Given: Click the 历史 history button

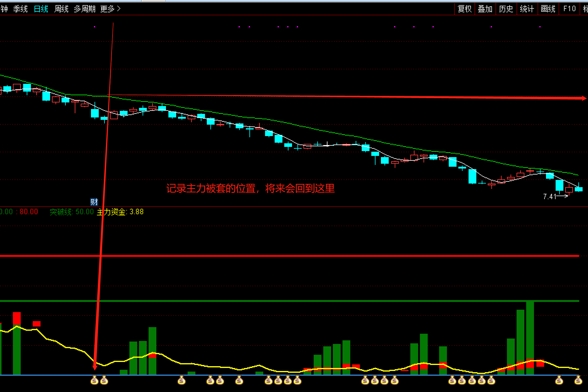Looking at the screenshot, I should 506,9.
